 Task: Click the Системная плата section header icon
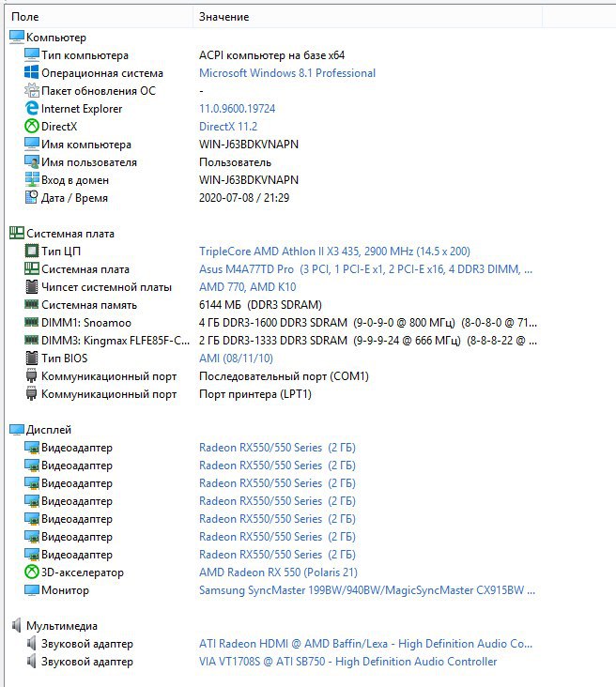(17, 233)
